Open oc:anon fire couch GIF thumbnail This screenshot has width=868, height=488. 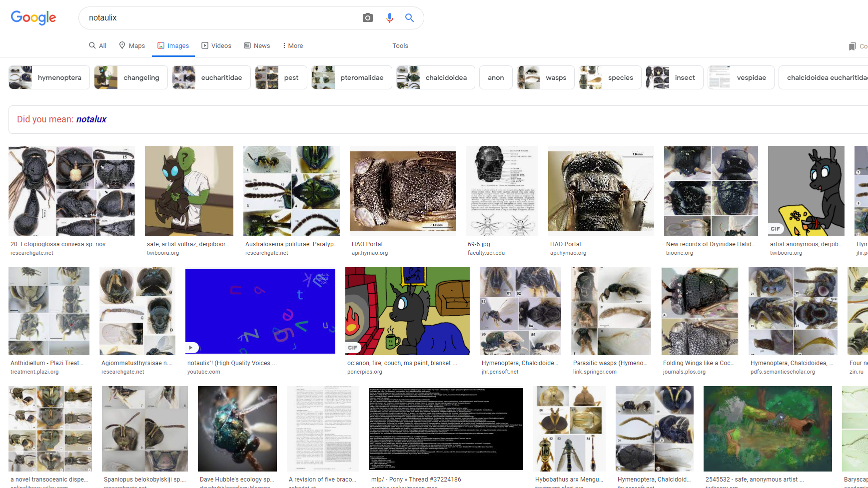(x=407, y=311)
